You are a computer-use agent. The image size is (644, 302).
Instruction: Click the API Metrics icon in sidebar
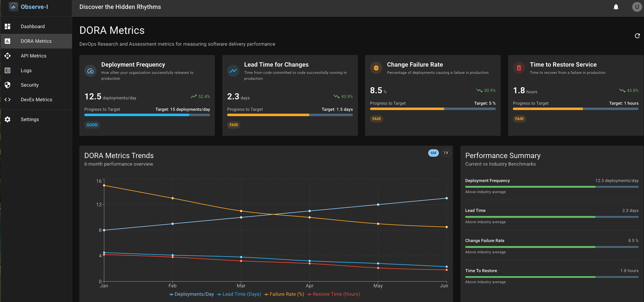point(7,56)
